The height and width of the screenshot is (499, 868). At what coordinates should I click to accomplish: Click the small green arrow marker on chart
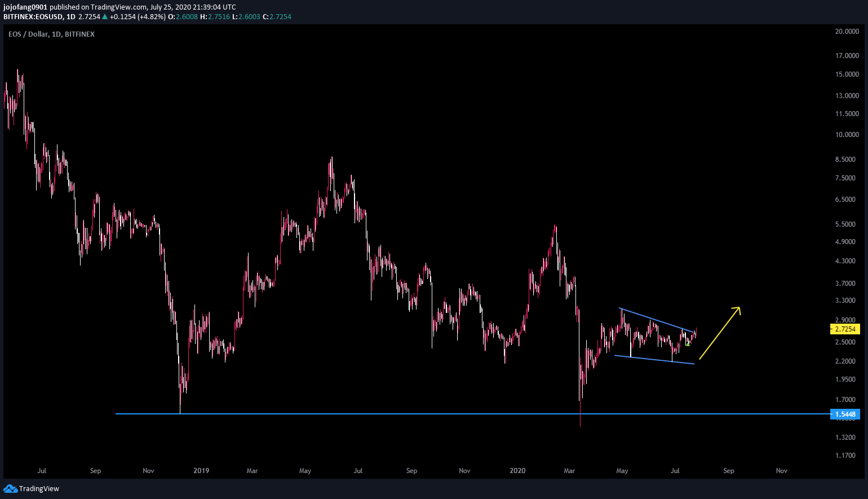688,343
